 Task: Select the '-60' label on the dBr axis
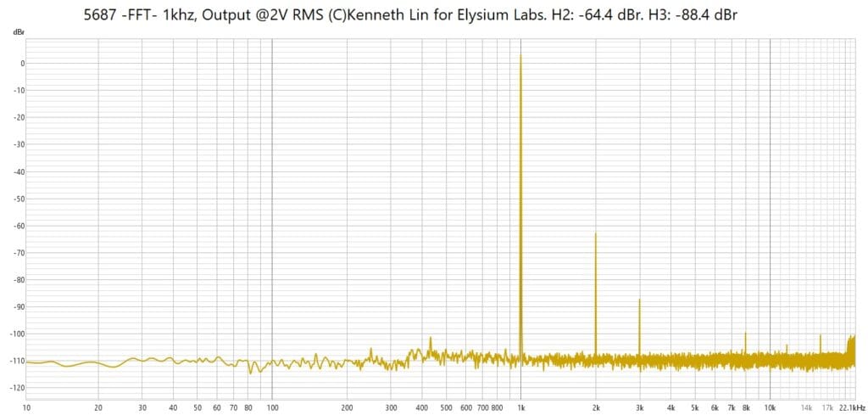[20, 226]
